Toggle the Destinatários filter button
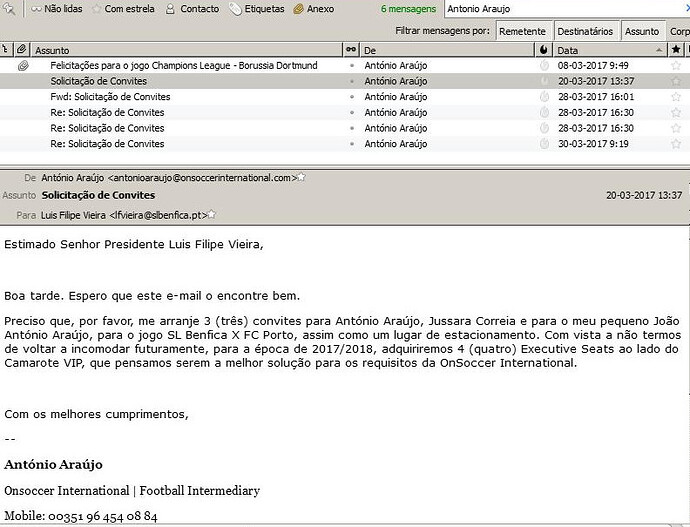690x527 pixels. pos(585,31)
